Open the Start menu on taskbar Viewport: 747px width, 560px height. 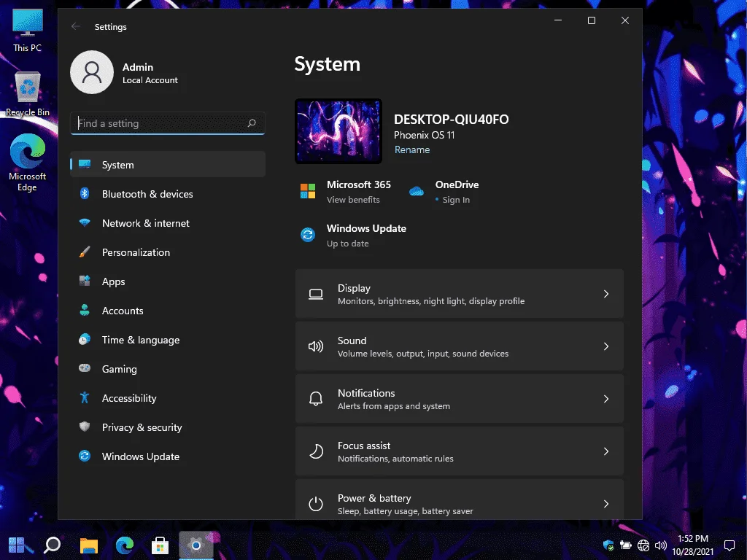pos(17,545)
